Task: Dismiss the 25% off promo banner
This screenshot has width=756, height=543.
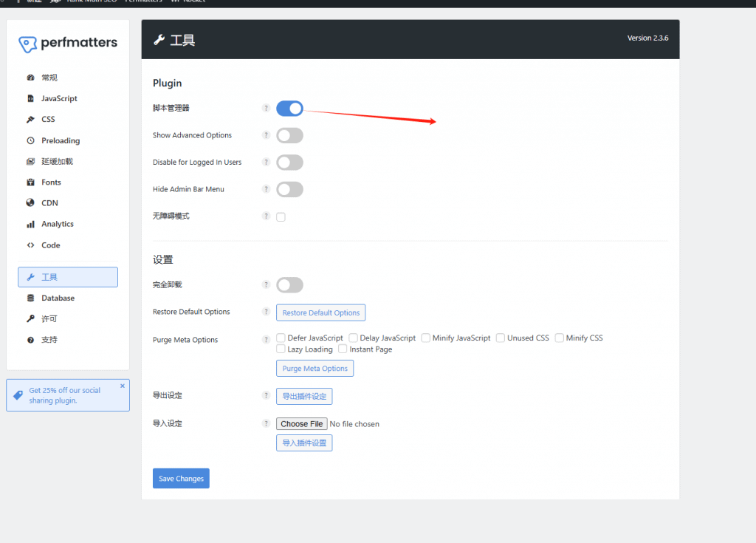Action: [123, 386]
